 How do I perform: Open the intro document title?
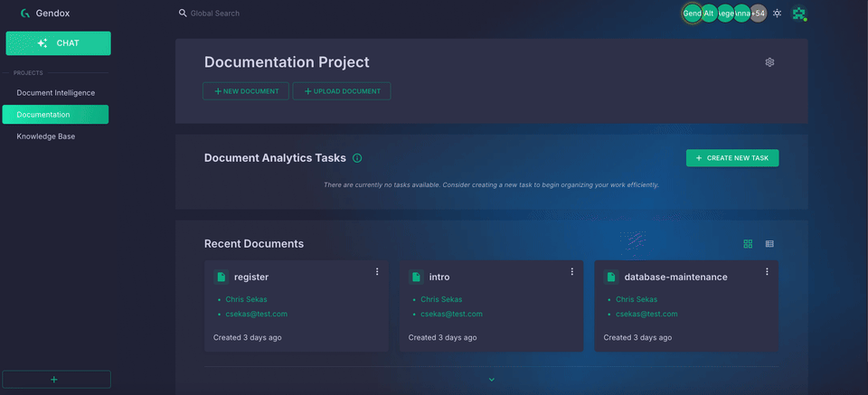coord(439,277)
